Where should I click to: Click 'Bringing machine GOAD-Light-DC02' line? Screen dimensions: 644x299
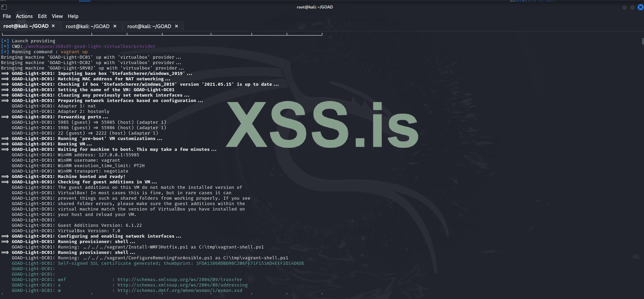pyautogui.click(x=91, y=63)
